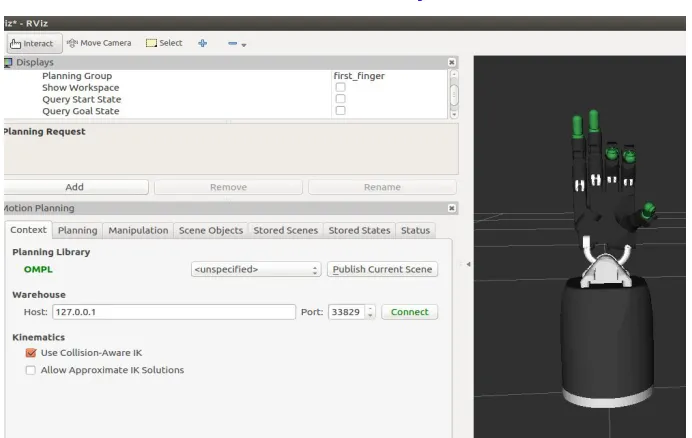Open the Scene Objects tab
The image size is (692, 438).
[211, 230]
